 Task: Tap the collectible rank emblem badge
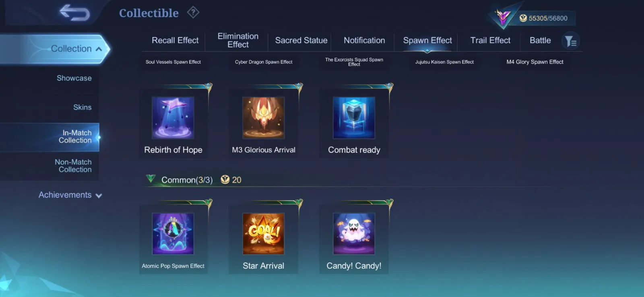pos(503,17)
